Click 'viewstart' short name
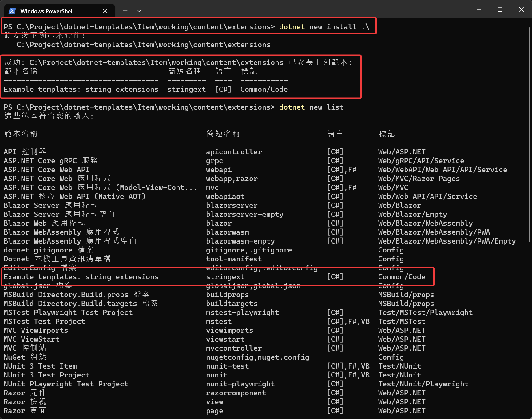The height and width of the screenshot is (419, 532). (225, 339)
